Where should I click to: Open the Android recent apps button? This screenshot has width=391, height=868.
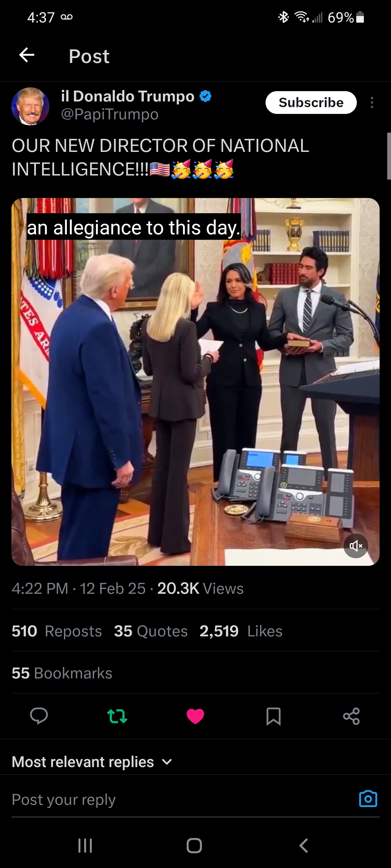coord(85,845)
